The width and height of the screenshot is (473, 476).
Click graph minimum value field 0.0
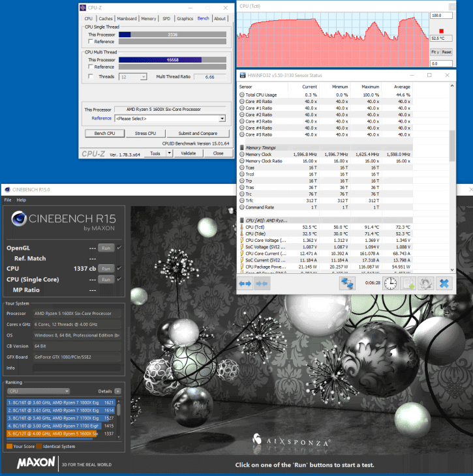[x=441, y=63]
